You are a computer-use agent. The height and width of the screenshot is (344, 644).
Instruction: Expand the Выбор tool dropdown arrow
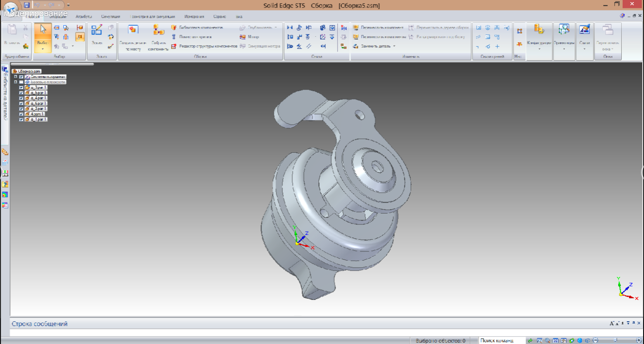click(x=43, y=49)
